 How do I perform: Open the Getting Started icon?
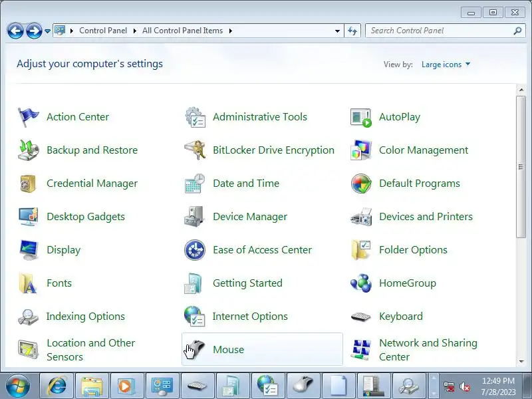coord(194,283)
